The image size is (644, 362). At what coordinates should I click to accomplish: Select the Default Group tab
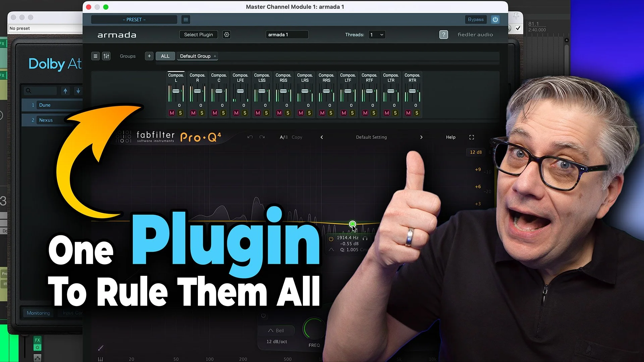pyautogui.click(x=196, y=56)
